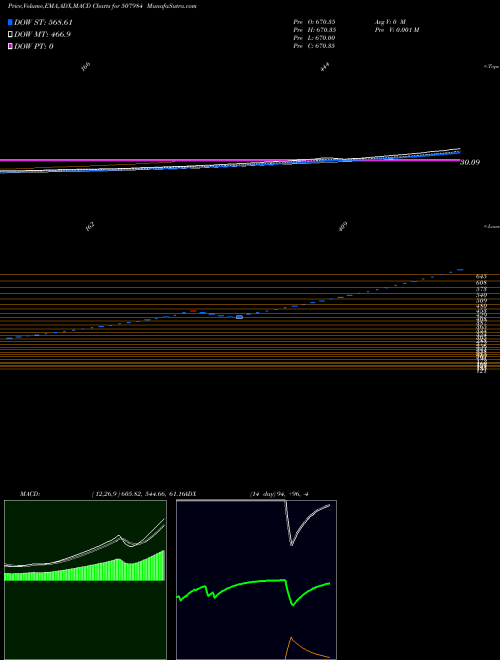Click the 'Avg V: 0 M' volume text
This screenshot has height=660, width=500.
click(x=389, y=21)
